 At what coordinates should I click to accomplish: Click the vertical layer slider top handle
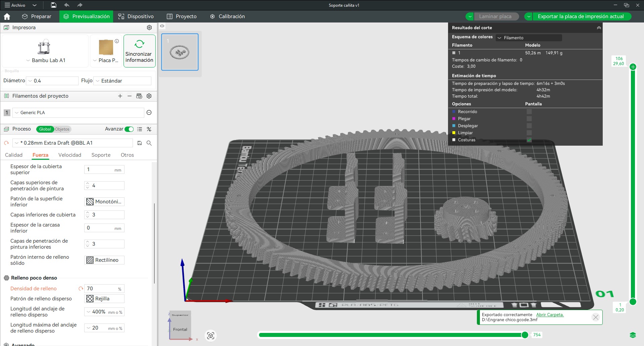point(633,67)
